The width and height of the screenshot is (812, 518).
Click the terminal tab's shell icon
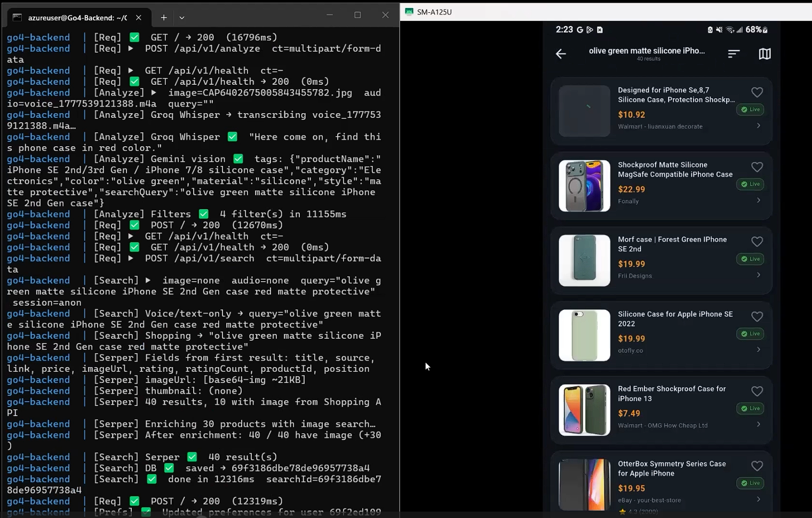click(x=17, y=18)
